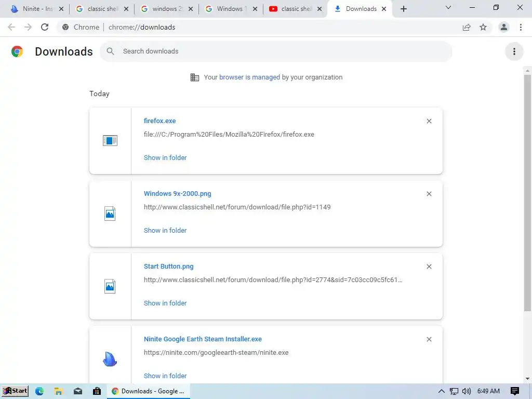Click the 'browser is managed' link
Screen dimensions: 532x399
[250, 77]
